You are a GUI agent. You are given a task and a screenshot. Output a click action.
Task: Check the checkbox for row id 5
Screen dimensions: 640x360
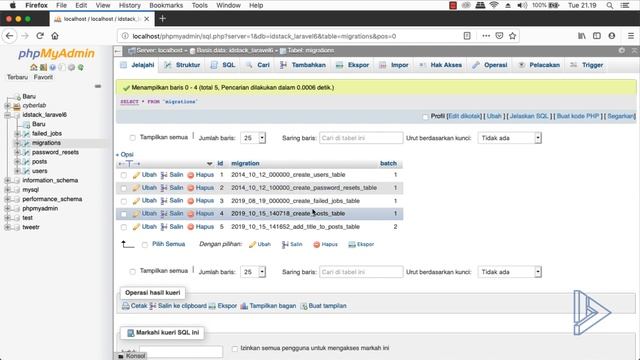[124, 227]
